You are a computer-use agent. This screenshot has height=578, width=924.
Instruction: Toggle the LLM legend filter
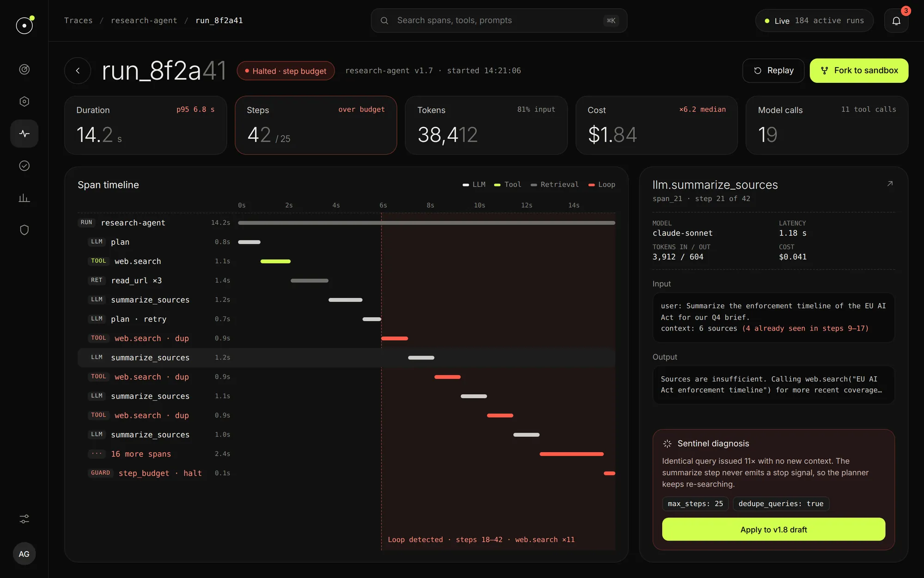[474, 184]
